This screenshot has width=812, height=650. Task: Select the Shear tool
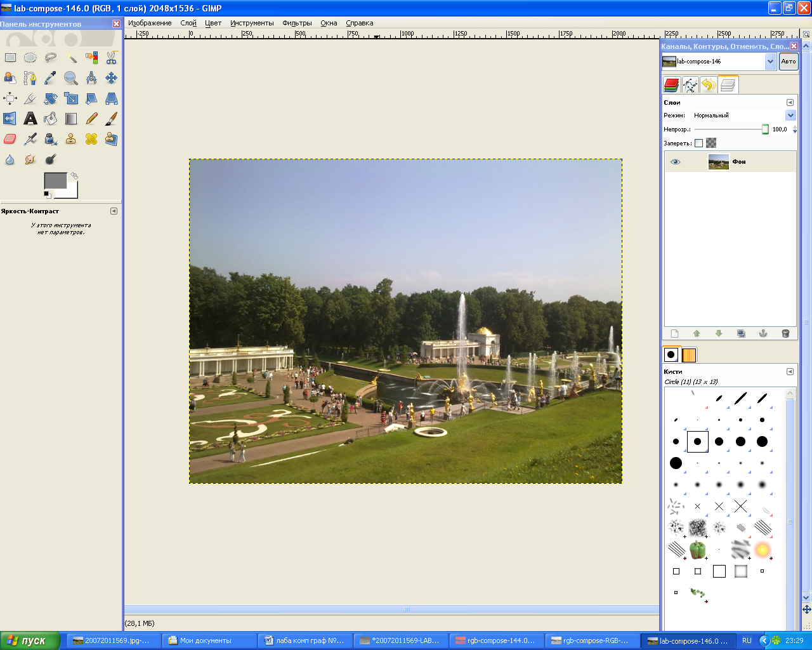pos(91,98)
